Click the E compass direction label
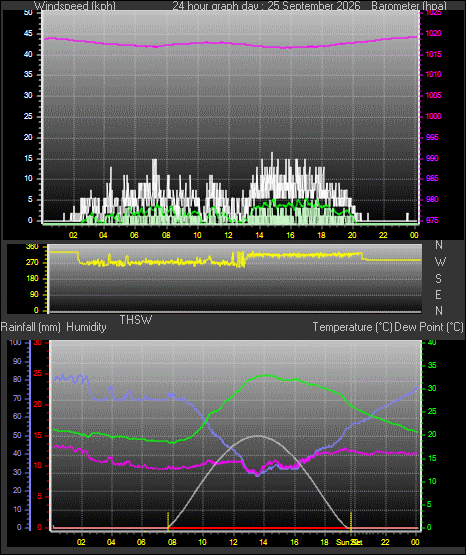 438,294
